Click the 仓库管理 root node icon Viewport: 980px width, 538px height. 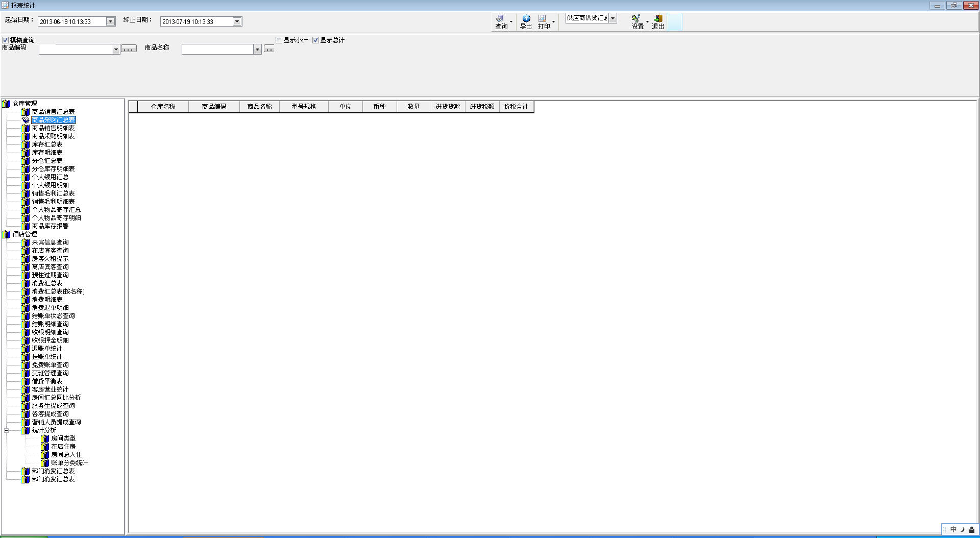point(6,104)
